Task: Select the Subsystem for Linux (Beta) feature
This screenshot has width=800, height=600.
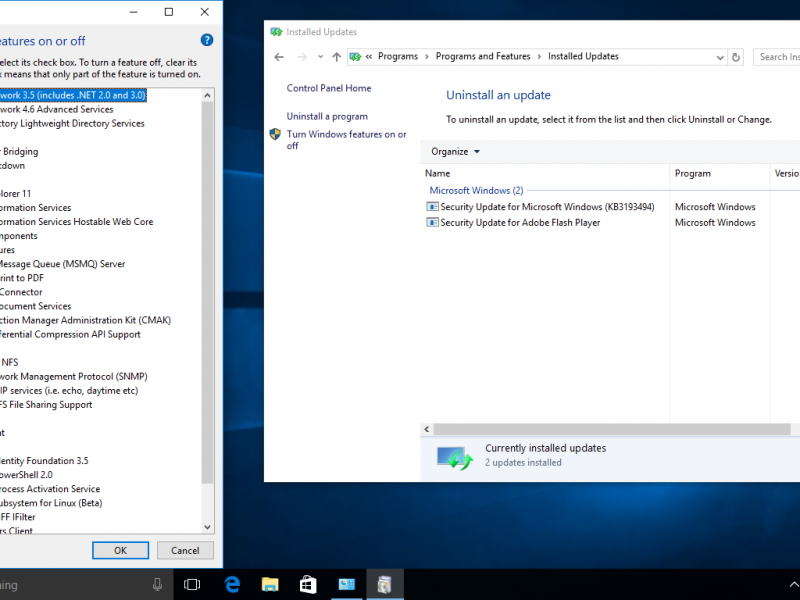Action: tap(51, 503)
